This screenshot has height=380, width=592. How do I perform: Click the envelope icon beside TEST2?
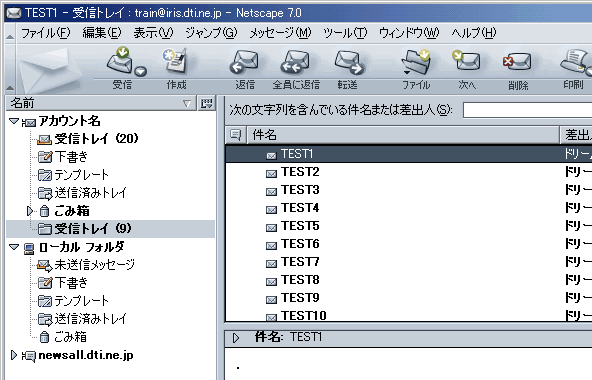click(271, 174)
